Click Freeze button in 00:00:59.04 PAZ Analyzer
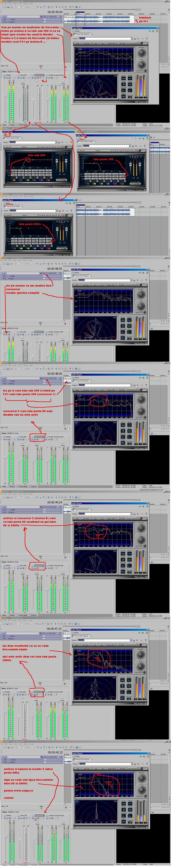171x868 pixels. (x=123, y=84)
